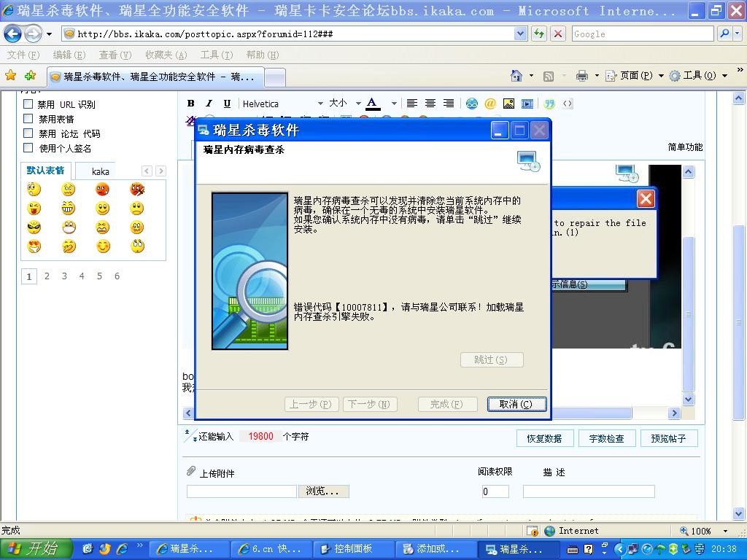The height and width of the screenshot is (560, 747).
Task: Switch to 默认表情 emoticon tab
Action: pyautogui.click(x=45, y=171)
